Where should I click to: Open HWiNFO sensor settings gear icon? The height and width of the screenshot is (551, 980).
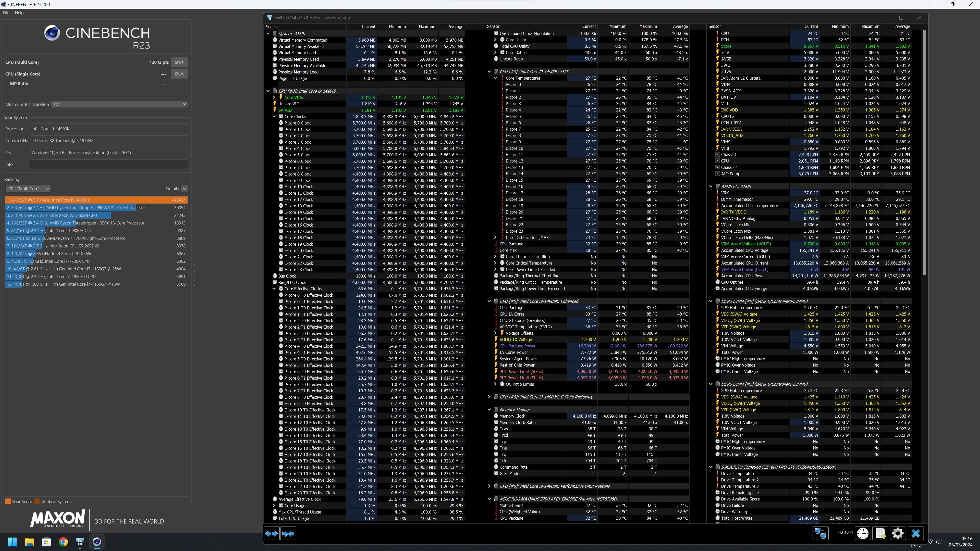point(898,533)
